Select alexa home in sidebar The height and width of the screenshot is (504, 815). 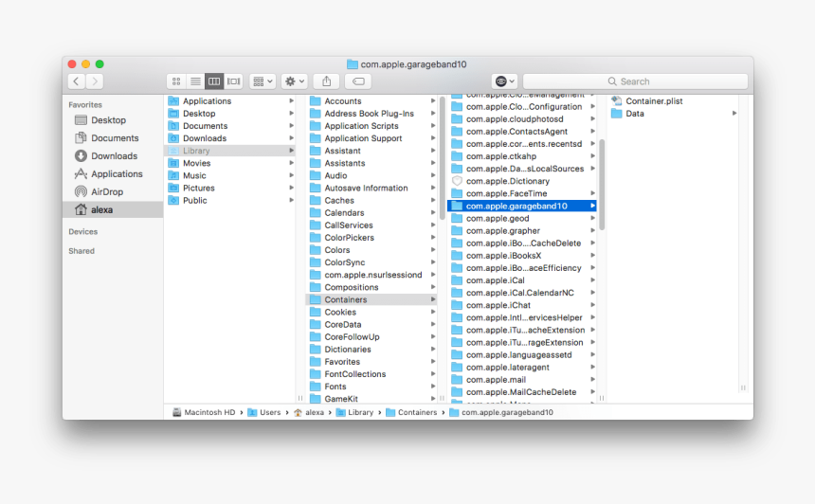(x=113, y=210)
